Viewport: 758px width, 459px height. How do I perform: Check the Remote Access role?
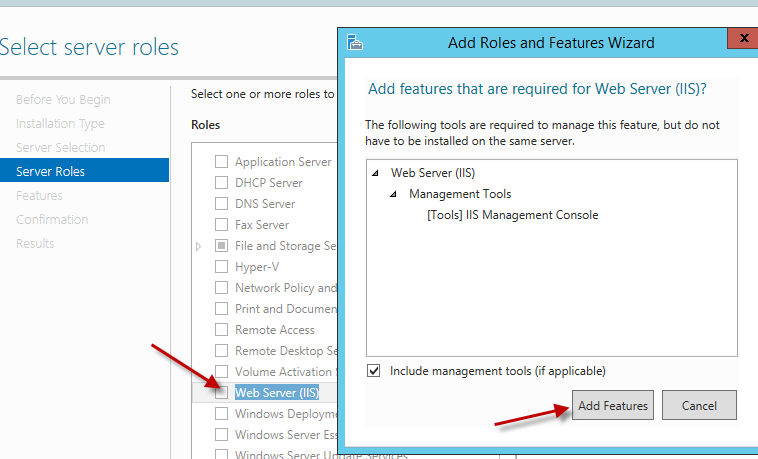point(221,330)
